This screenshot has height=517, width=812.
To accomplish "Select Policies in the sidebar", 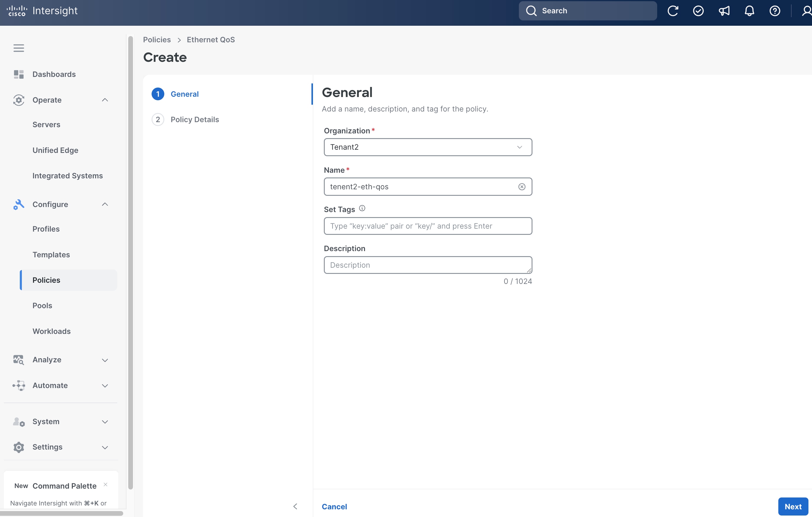I will coord(69,280).
